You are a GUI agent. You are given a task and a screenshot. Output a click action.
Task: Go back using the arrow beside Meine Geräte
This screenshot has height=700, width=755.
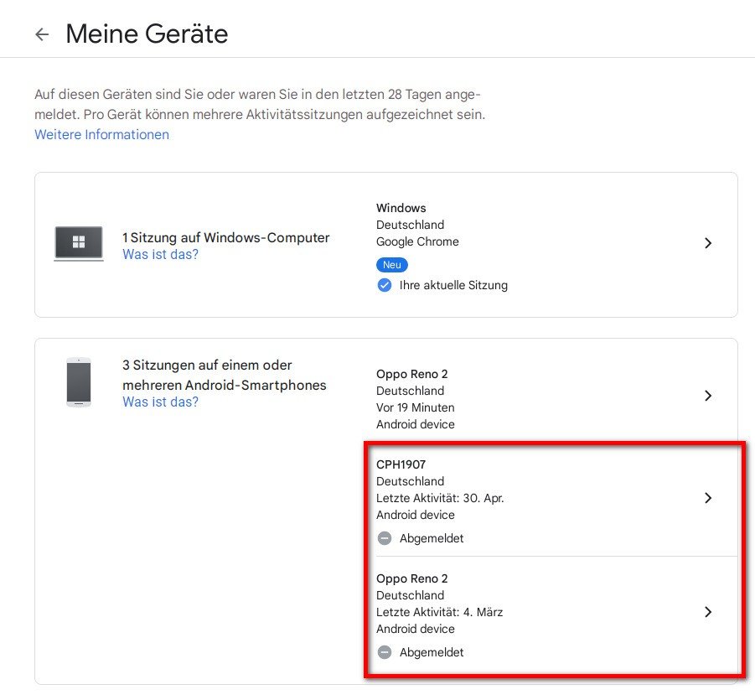[42, 34]
